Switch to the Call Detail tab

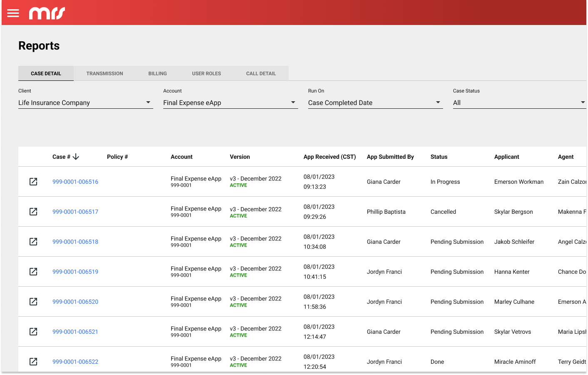261,73
